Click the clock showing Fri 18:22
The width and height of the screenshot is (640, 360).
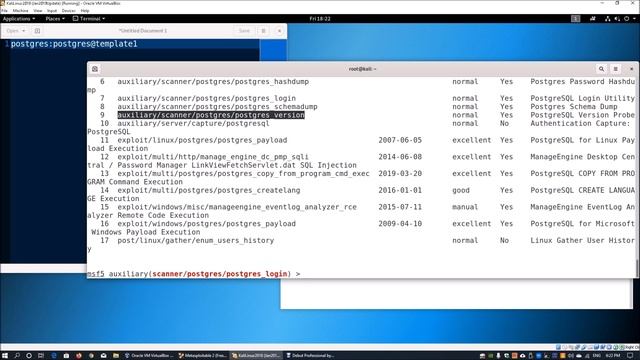coord(320,19)
